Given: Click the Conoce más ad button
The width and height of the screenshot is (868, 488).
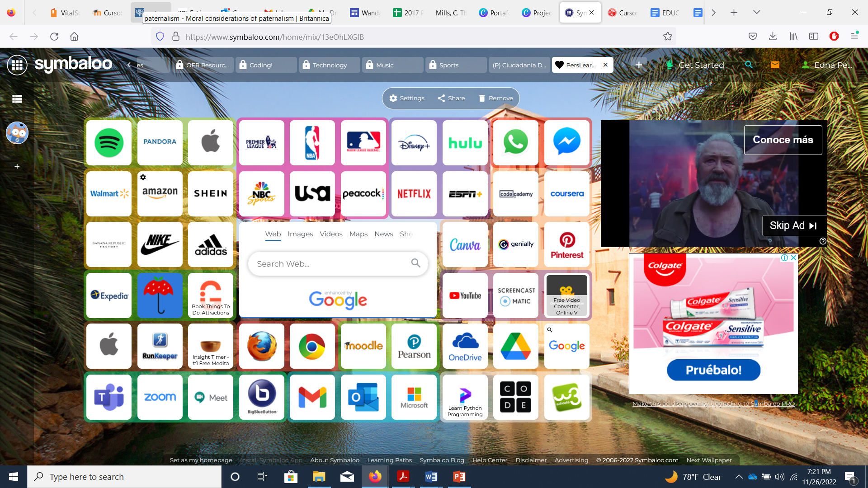Looking at the screenshot, I should coord(783,140).
